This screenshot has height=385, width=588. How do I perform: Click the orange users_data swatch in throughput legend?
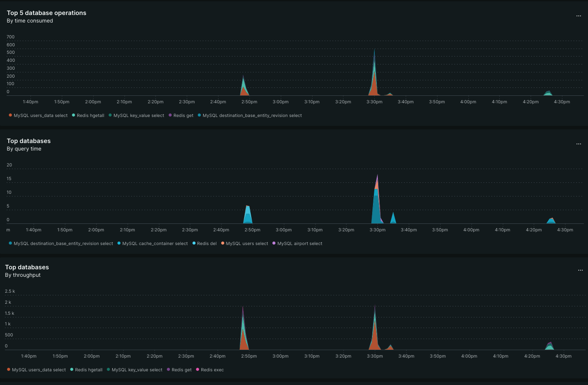(x=8, y=370)
